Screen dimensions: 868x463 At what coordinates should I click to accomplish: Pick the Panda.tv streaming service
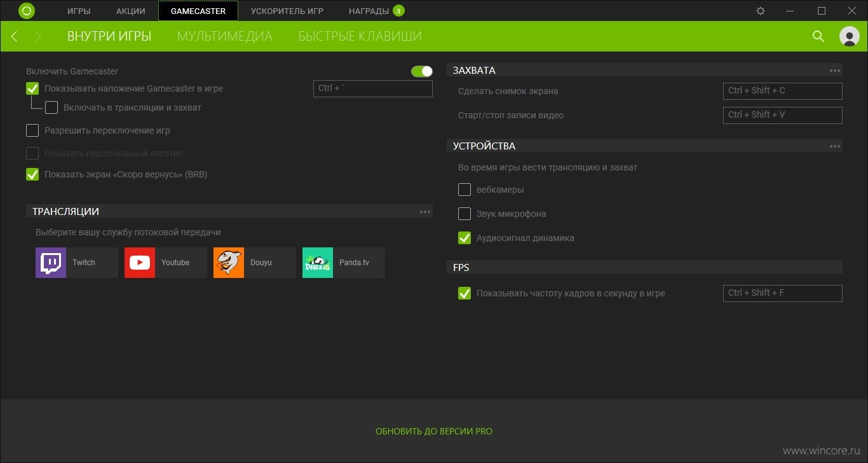343,263
